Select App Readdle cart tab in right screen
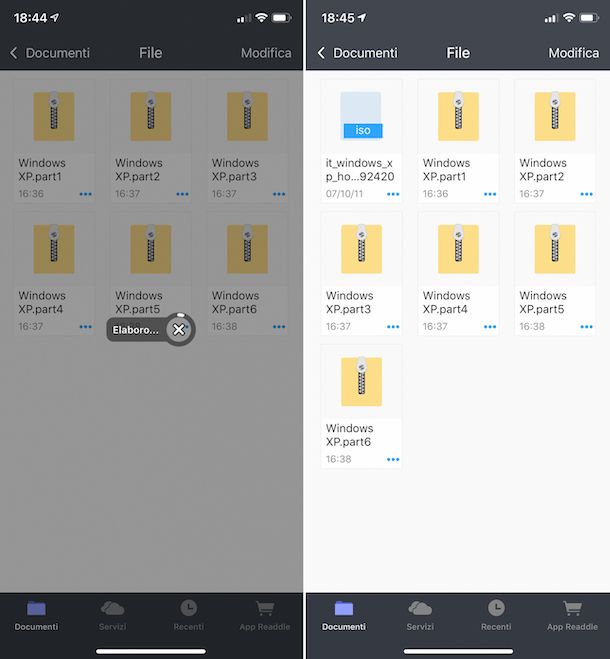The width and height of the screenshot is (610, 659). (573, 616)
